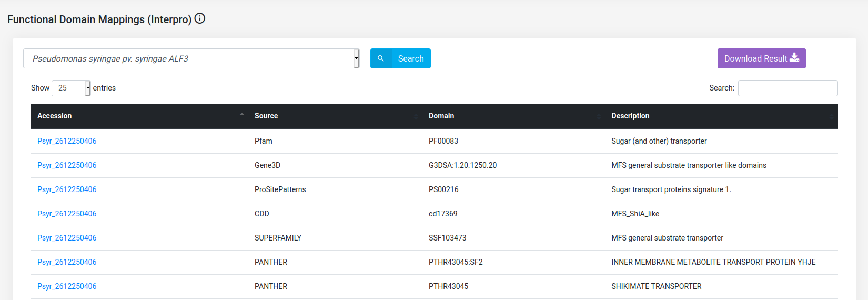The width and height of the screenshot is (868, 300).
Task: Open Psyr_2612250406 link in the Pfam row
Action: point(67,141)
